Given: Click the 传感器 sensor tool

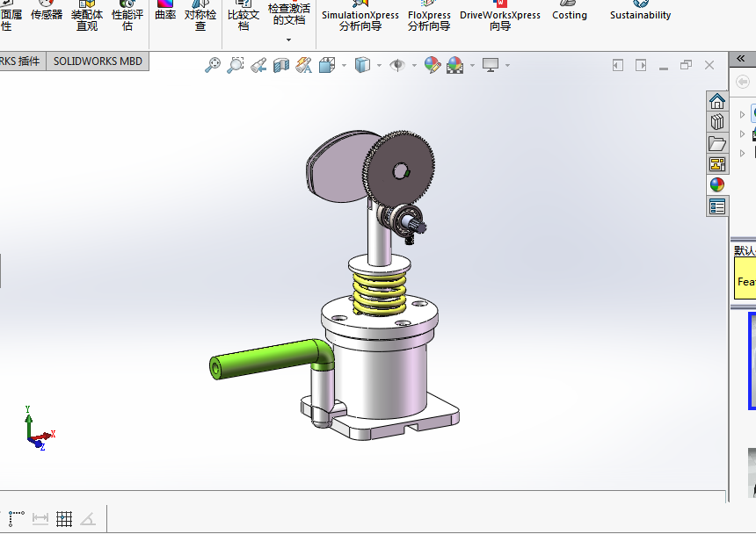Looking at the screenshot, I should (47, 12).
